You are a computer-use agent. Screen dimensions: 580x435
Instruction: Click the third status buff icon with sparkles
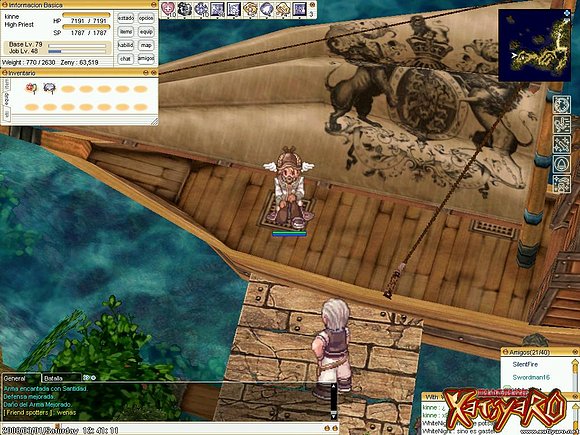click(x=562, y=144)
